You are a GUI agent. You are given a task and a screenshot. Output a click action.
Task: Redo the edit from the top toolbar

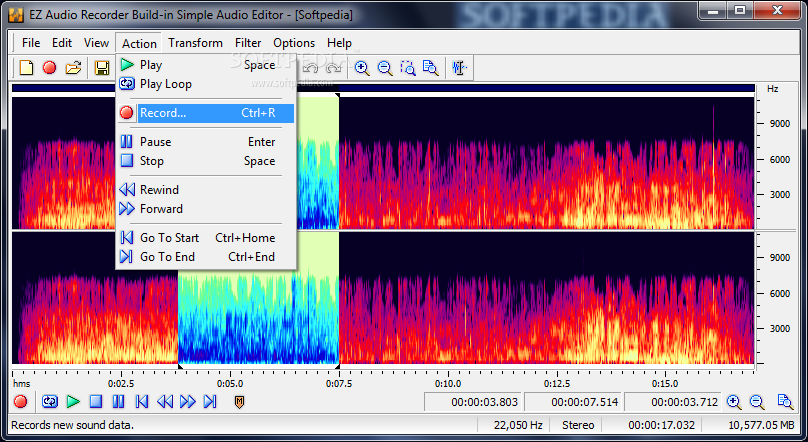point(334,67)
